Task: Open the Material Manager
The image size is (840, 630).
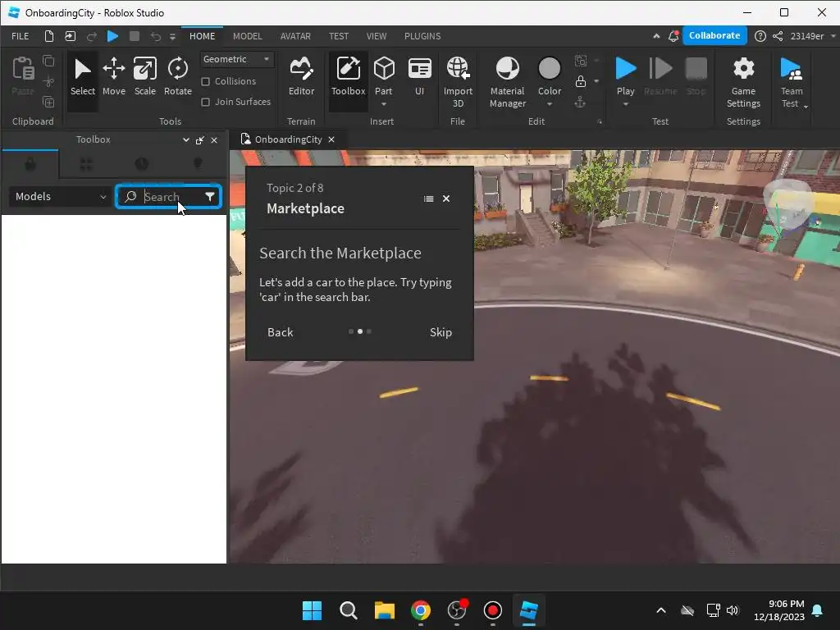Action: point(507,81)
